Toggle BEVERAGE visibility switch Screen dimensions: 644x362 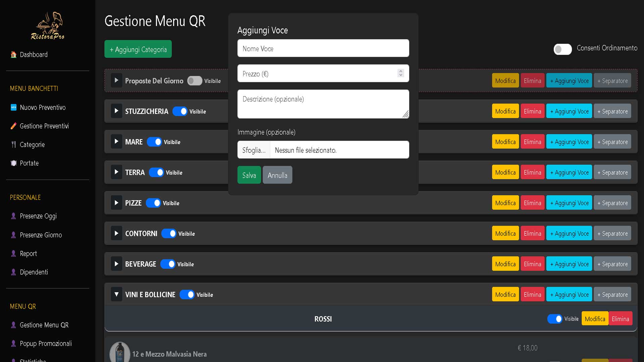168,264
